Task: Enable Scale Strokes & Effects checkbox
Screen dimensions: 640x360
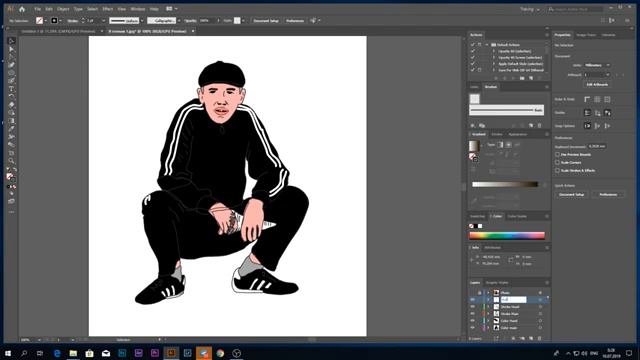Action: pyautogui.click(x=557, y=171)
